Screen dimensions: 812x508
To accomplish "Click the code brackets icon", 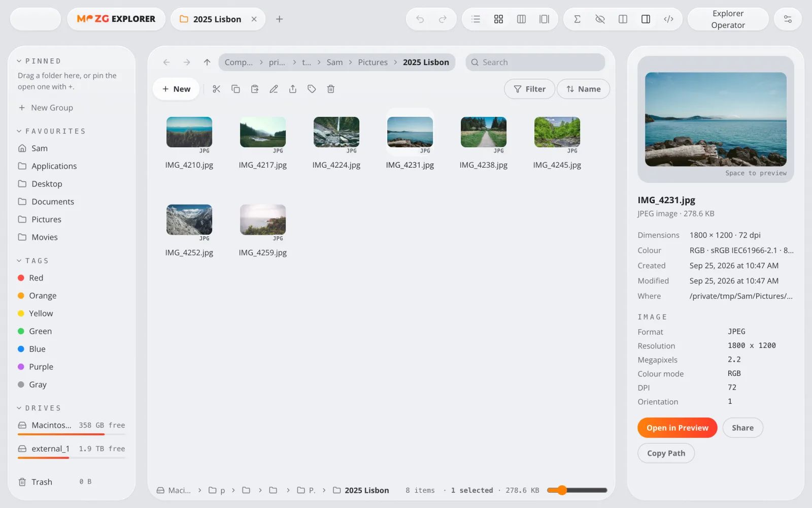I will [x=668, y=19].
